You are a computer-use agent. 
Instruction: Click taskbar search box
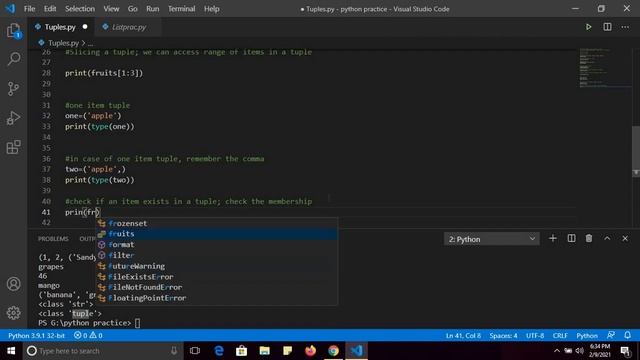103,351
